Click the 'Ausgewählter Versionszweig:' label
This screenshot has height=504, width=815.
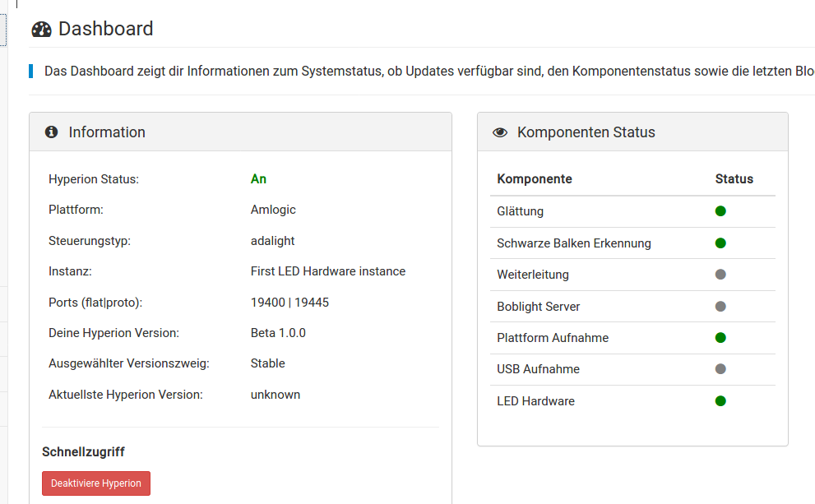click(129, 363)
